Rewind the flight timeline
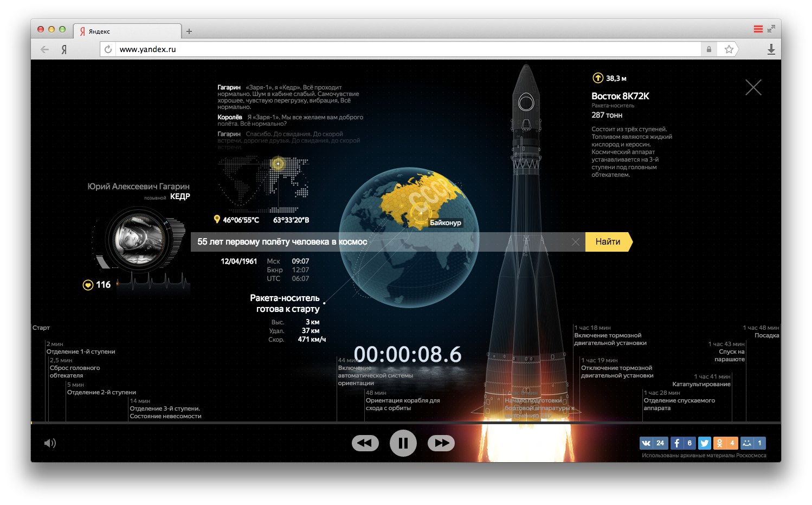 tap(365, 443)
